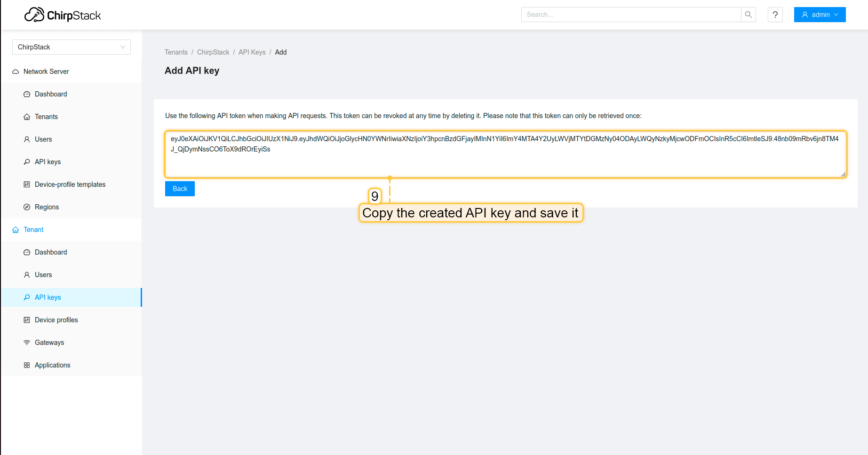Click the Gateways wifi icon in sidebar

coord(27,343)
